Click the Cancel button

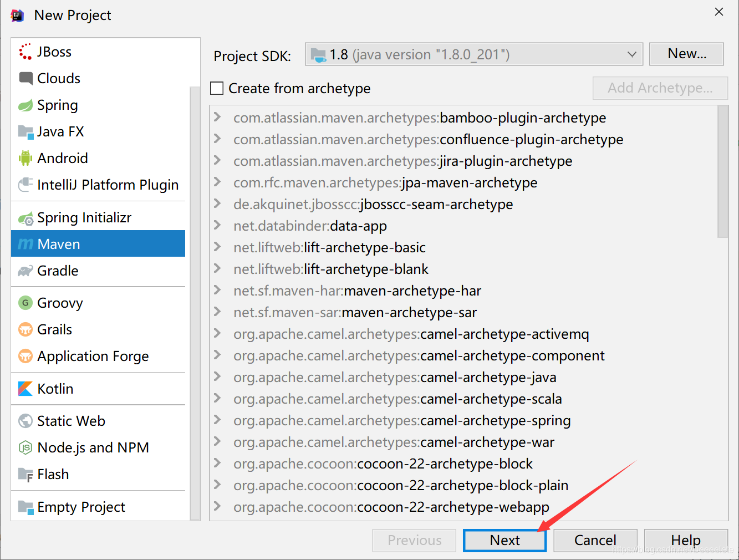(595, 540)
